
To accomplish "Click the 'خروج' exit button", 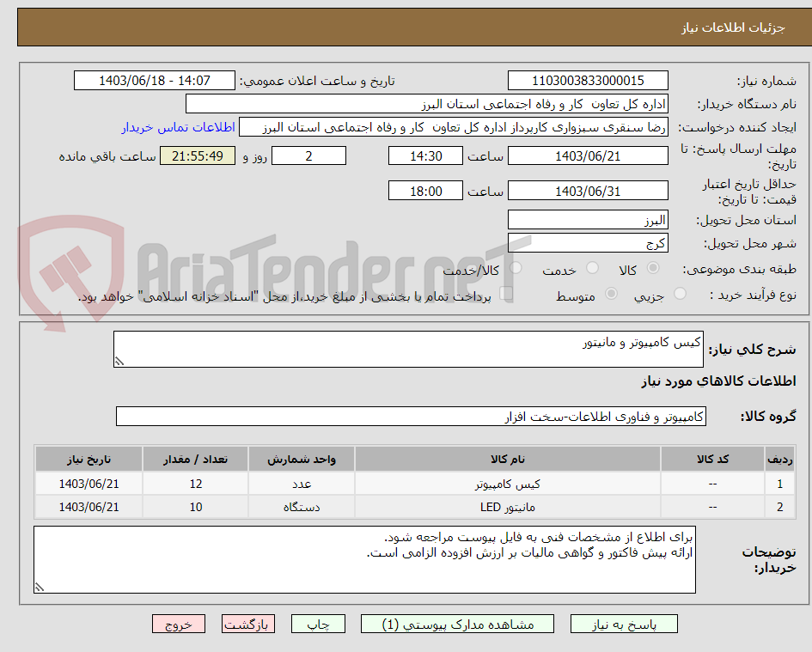I will (179, 624).
